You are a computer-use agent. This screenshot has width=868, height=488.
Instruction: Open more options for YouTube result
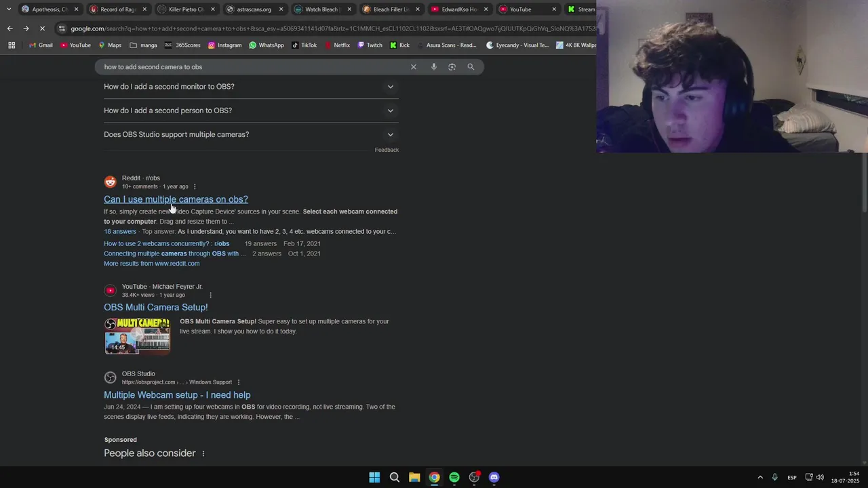pyautogui.click(x=210, y=295)
